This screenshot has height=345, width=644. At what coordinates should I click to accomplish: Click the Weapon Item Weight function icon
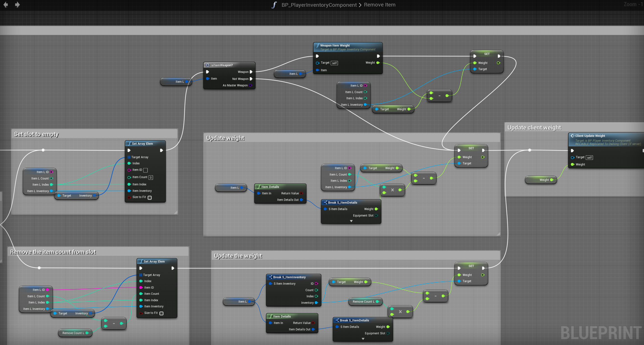318,45
